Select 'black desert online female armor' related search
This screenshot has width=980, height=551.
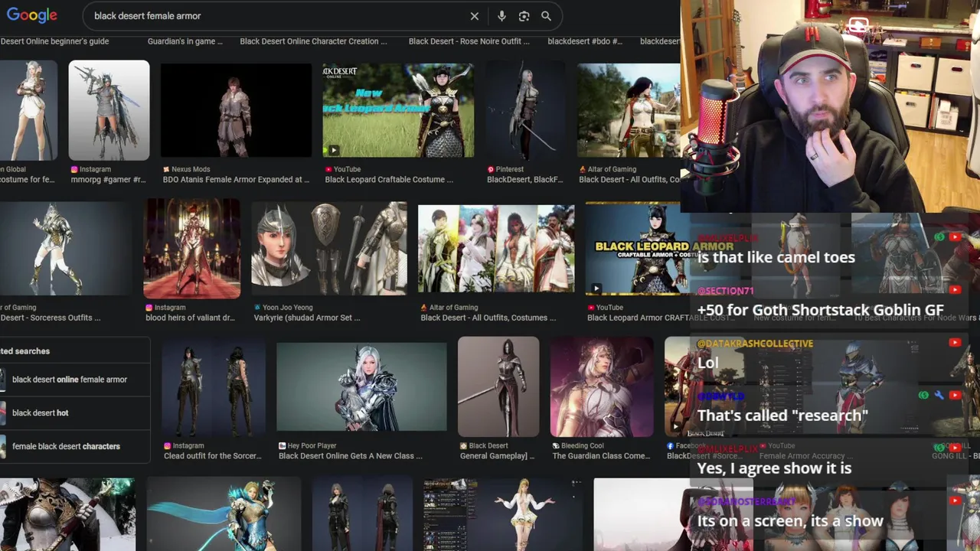[70, 380]
